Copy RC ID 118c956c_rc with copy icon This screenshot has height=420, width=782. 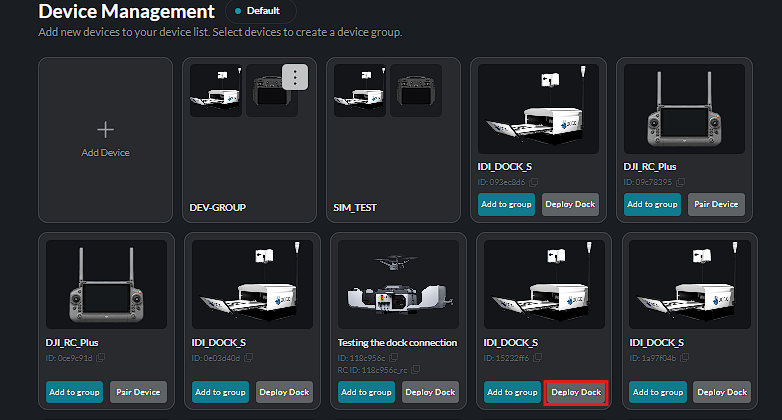[x=415, y=370]
